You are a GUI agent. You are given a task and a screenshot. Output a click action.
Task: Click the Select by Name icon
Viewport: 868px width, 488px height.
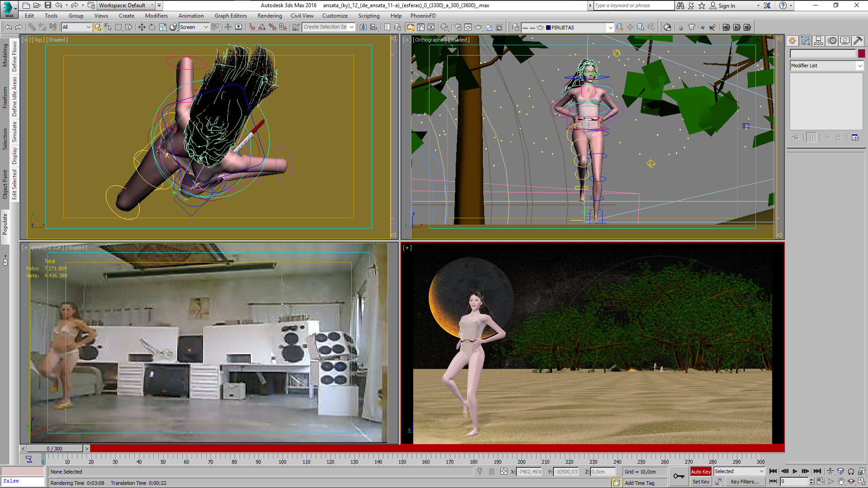click(108, 27)
